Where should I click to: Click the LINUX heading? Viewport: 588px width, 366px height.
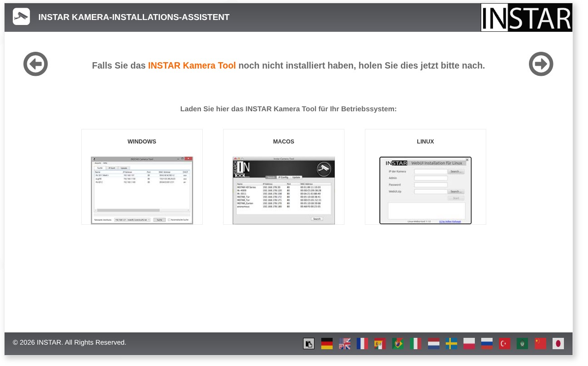[425, 142]
